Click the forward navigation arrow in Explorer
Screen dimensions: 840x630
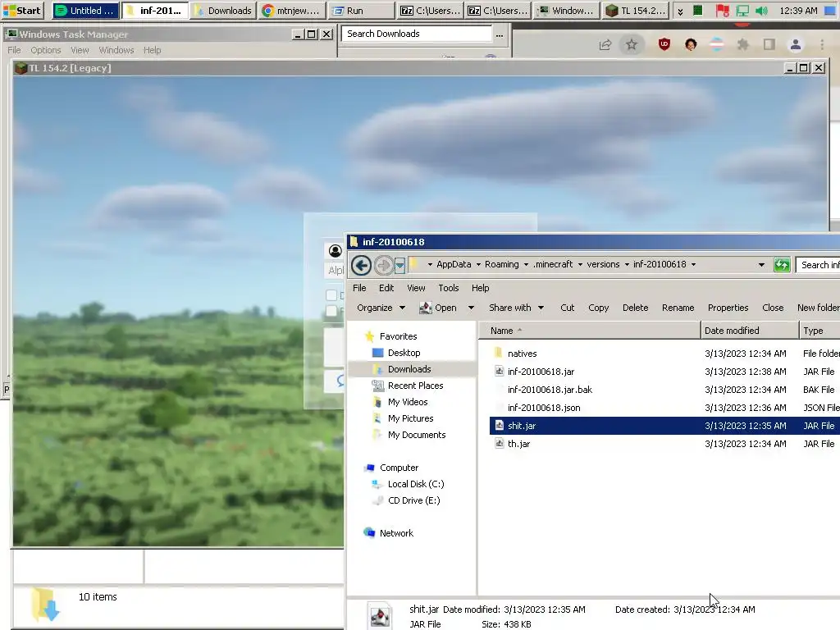coord(382,265)
